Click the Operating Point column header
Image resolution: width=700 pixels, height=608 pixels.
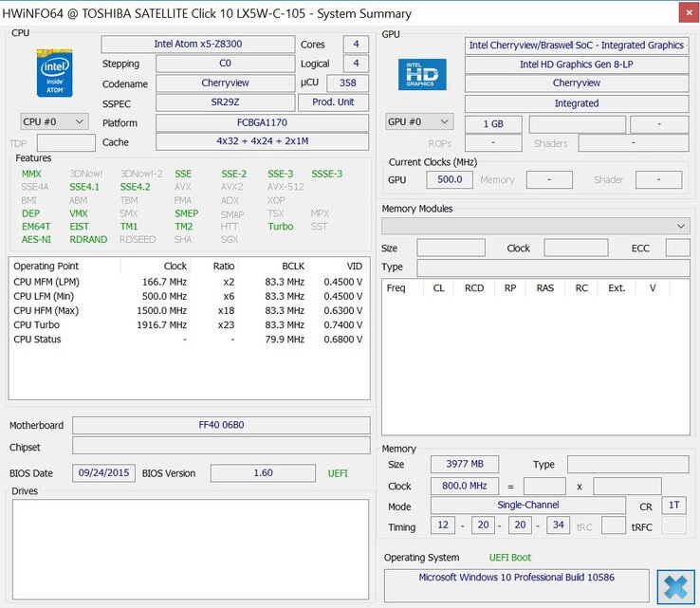click(x=46, y=267)
